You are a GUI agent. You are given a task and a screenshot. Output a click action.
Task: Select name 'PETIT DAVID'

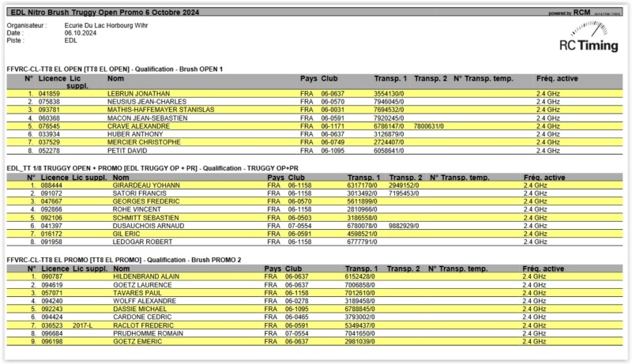(127, 151)
